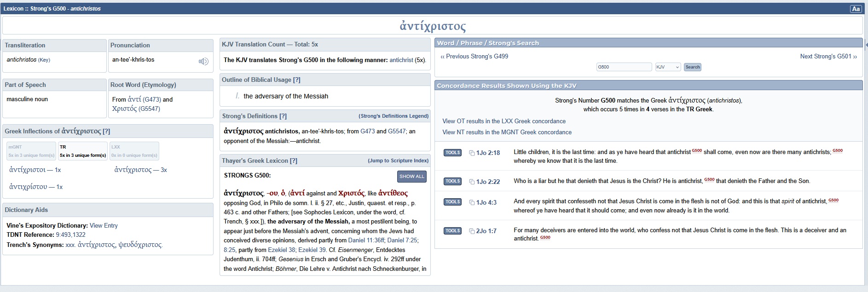Open root word ἀντί (G473) link
This screenshot has width=868, height=292.
[144, 99]
